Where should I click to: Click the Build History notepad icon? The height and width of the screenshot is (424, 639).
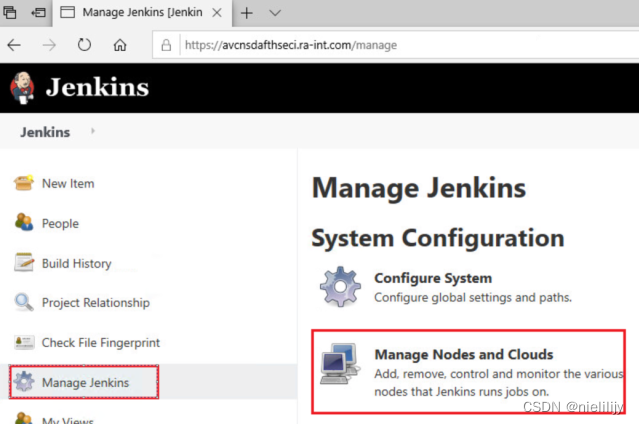tap(24, 262)
